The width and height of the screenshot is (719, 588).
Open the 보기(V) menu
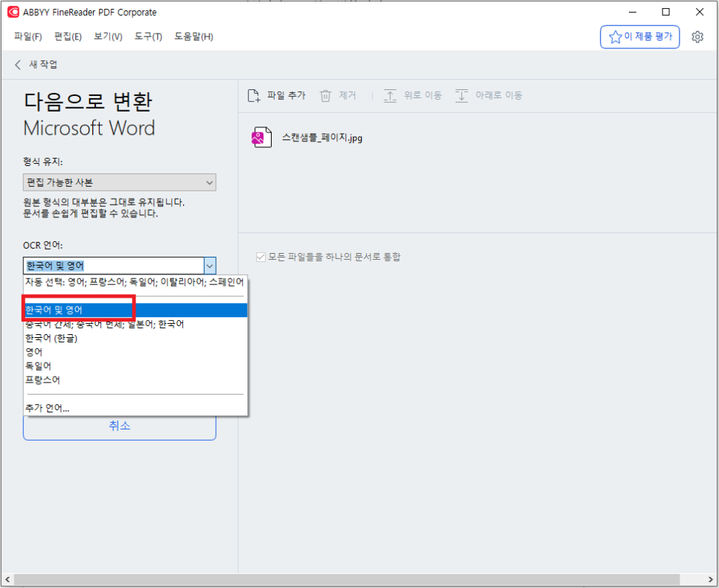108,36
